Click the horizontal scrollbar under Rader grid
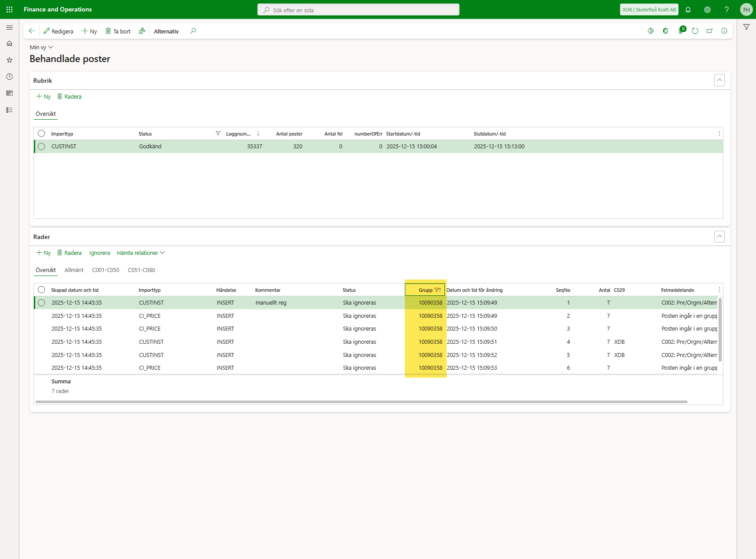Viewport: 756px width, 559px height. pos(361,402)
